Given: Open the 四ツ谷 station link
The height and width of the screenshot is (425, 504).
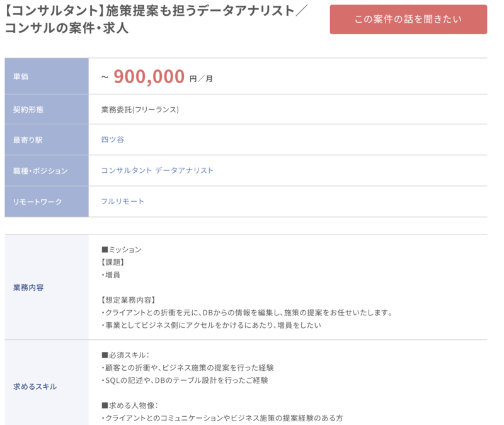Looking at the screenshot, I should tap(113, 139).
